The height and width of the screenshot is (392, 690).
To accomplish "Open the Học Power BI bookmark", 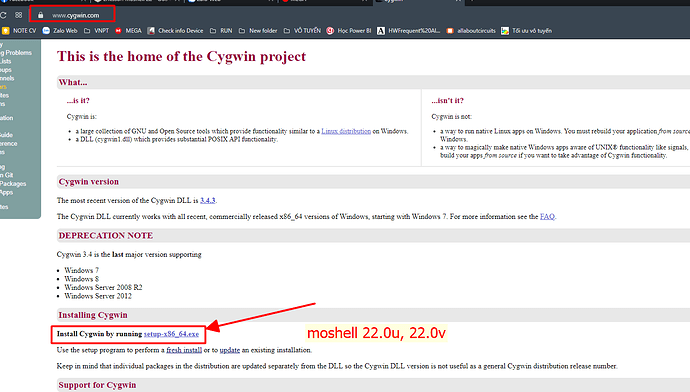I will pos(349,31).
